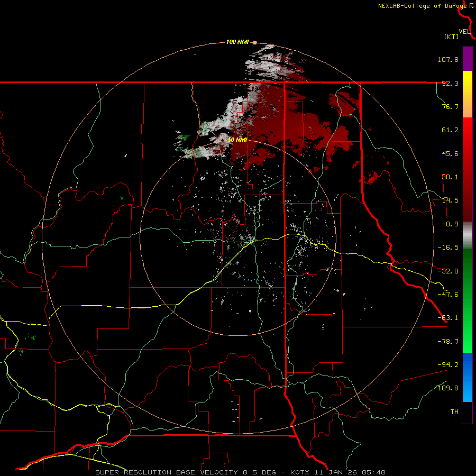The height and width of the screenshot is (476, 476).
Task: Click the 45.6 legend value
Action: point(450,153)
